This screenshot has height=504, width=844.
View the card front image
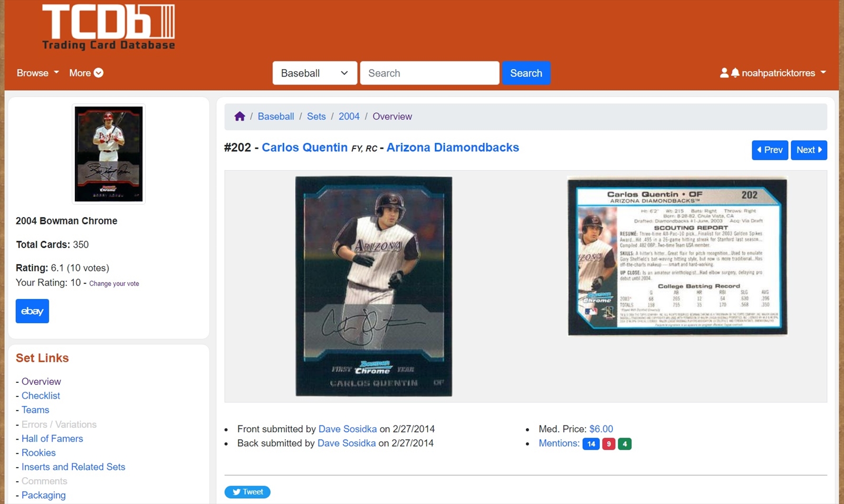[x=373, y=286]
